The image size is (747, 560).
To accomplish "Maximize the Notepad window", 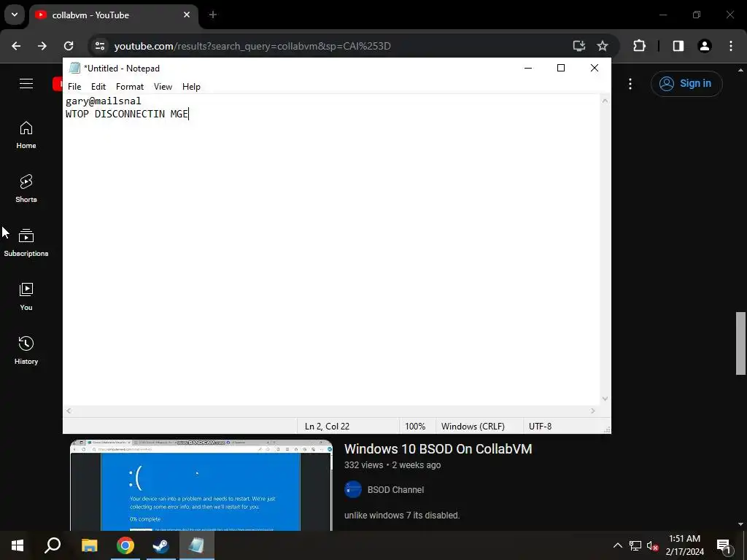I will [561, 68].
